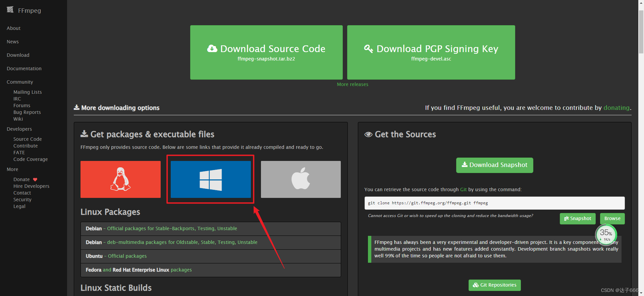
Task: Open the IRC sidebar link
Action: click(x=17, y=99)
